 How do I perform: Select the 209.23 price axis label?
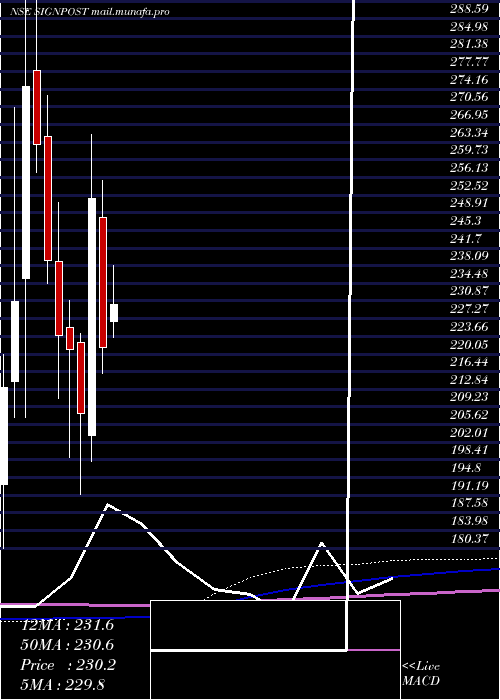(469, 397)
